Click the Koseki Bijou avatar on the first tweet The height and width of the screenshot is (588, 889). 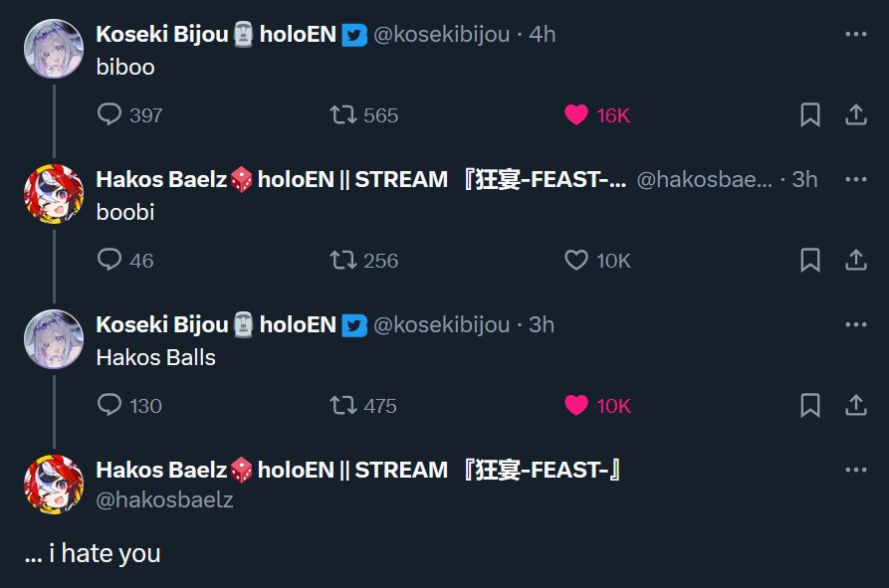(x=53, y=48)
